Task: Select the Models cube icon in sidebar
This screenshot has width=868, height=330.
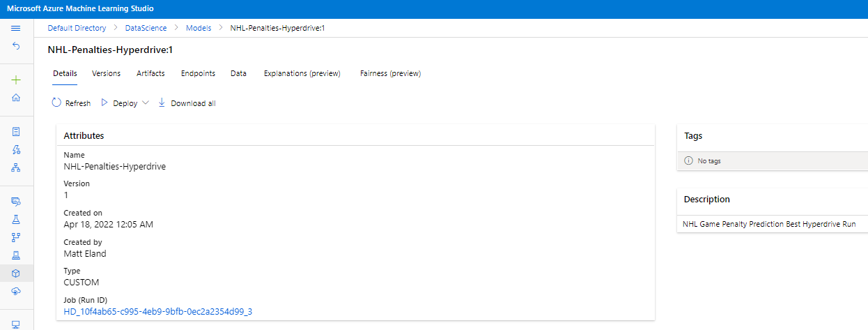Action: 16,273
